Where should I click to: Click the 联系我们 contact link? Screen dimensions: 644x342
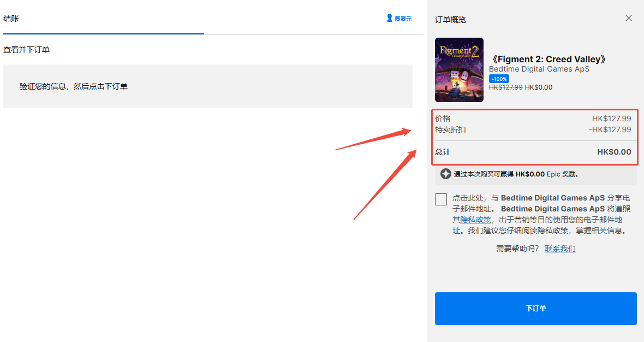coord(560,248)
